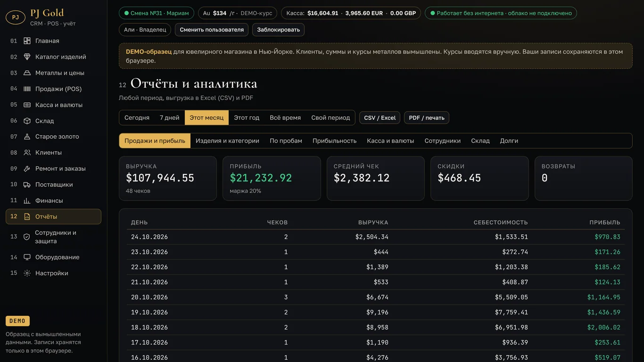This screenshot has height=362, width=644.
Task: Switch to the По пробам tab
Action: coord(286,141)
